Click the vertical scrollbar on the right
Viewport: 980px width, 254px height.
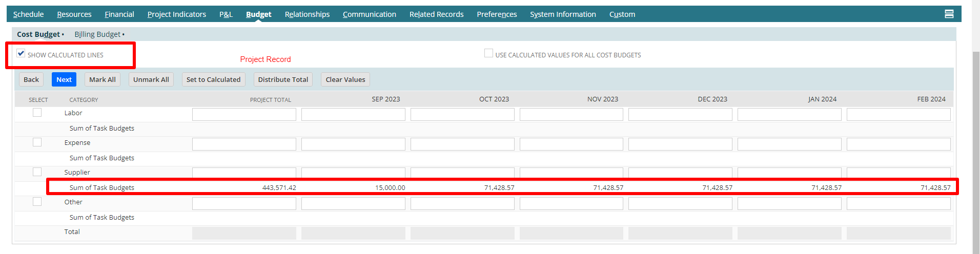pos(976,153)
